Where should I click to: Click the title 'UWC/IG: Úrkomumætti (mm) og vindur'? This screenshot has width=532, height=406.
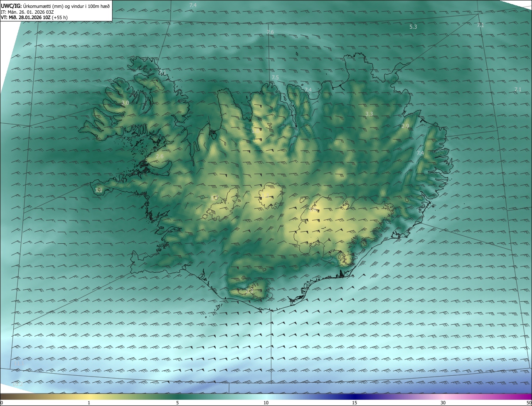pos(56,6)
